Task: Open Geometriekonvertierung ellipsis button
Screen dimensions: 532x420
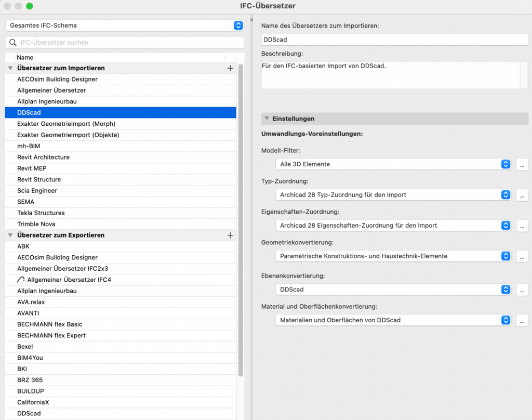Action: pyautogui.click(x=522, y=256)
